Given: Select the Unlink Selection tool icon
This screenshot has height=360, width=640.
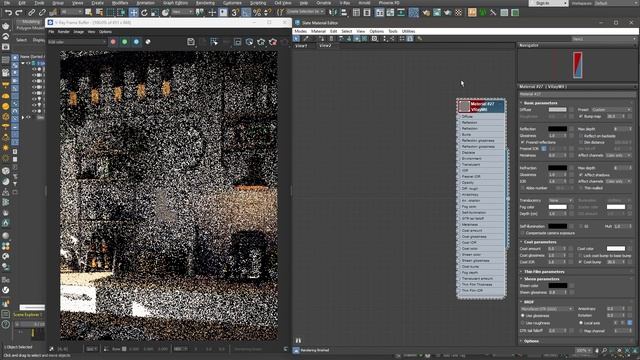Looking at the screenshot, I should click(42, 13).
